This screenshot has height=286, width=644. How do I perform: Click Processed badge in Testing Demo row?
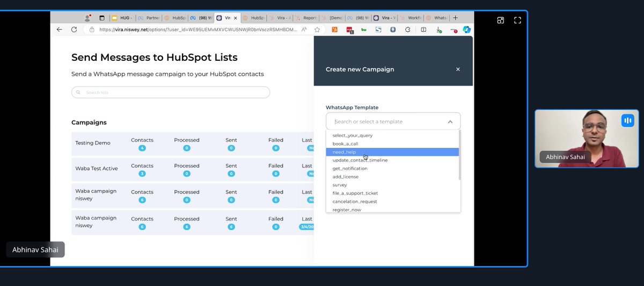click(187, 148)
